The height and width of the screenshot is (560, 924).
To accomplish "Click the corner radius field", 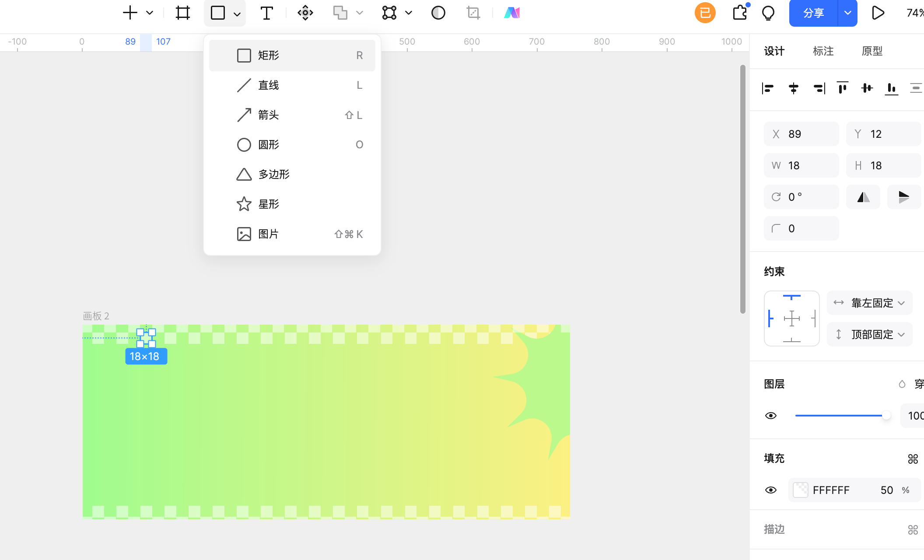I will coord(801,228).
